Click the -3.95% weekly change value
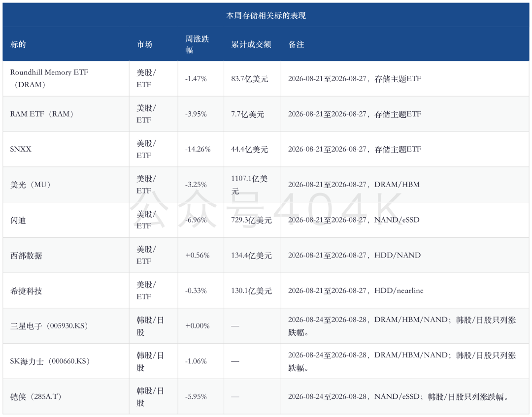The height and width of the screenshot is (417, 532). [196, 114]
